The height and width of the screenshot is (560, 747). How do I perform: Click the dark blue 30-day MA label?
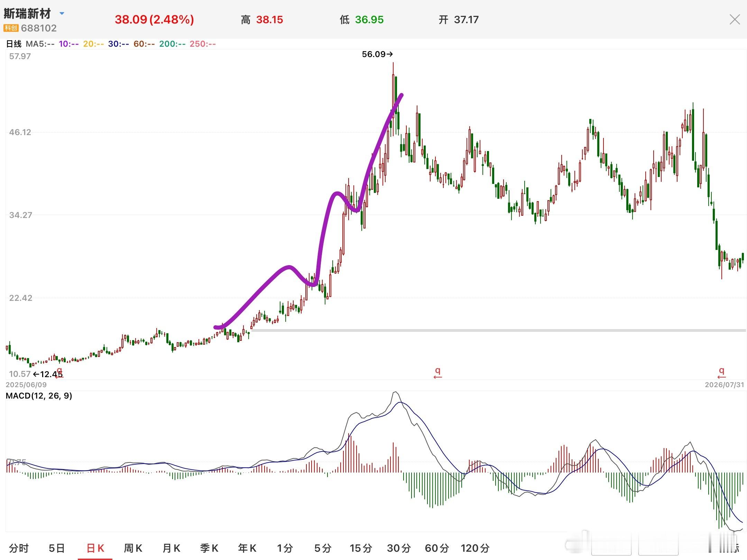[119, 44]
